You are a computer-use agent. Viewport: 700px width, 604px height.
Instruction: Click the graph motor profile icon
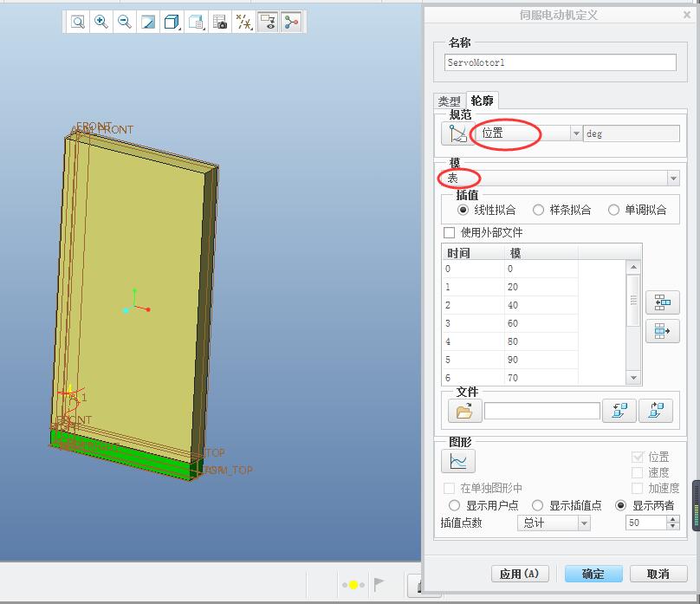(x=458, y=461)
